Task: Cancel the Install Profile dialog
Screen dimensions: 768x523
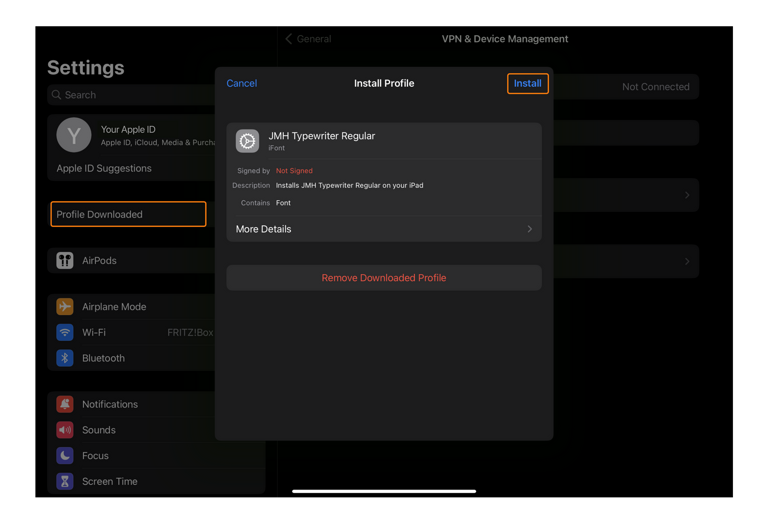Action: tap(241, 83)
